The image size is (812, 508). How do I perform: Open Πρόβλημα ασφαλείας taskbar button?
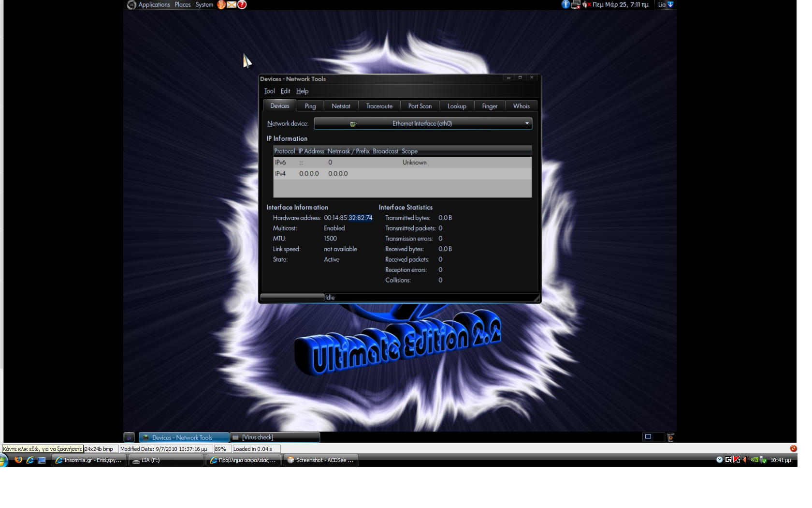tap(243, 460)
